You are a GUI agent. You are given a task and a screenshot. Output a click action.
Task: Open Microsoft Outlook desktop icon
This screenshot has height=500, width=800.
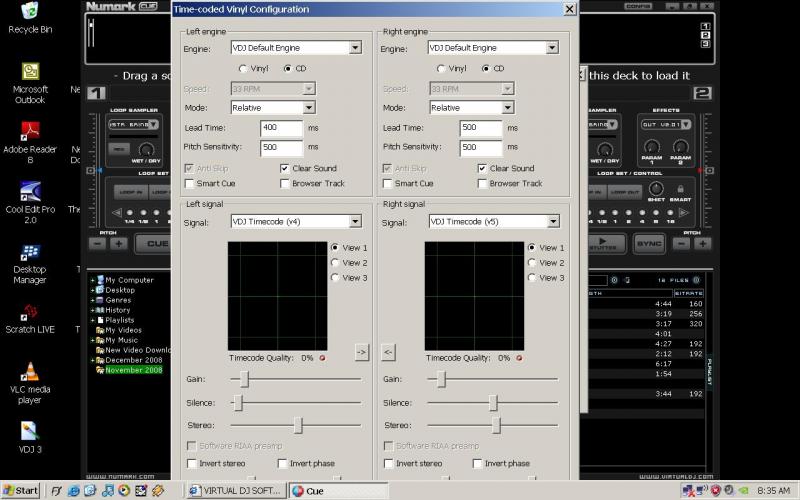(30, 83)
